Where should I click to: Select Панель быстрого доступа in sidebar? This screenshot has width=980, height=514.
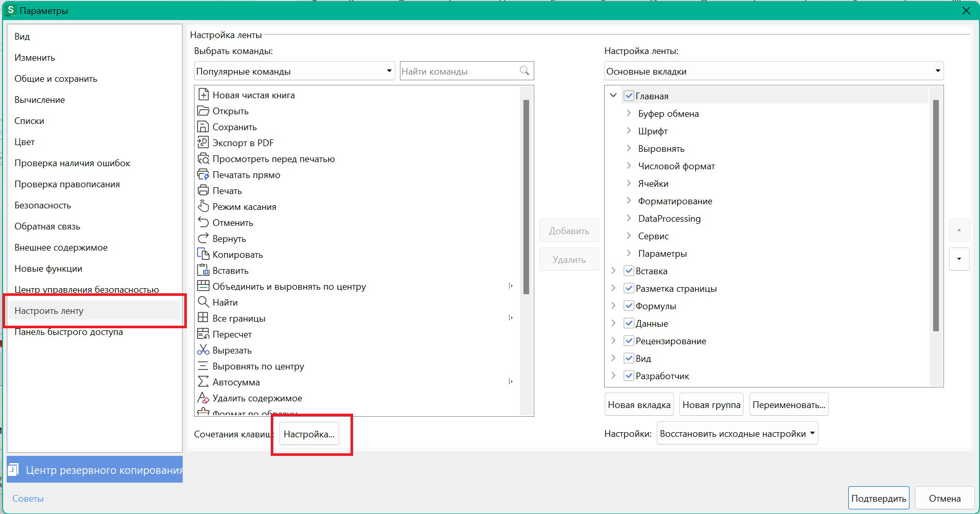pyautogui.click(x=68, y=332)
